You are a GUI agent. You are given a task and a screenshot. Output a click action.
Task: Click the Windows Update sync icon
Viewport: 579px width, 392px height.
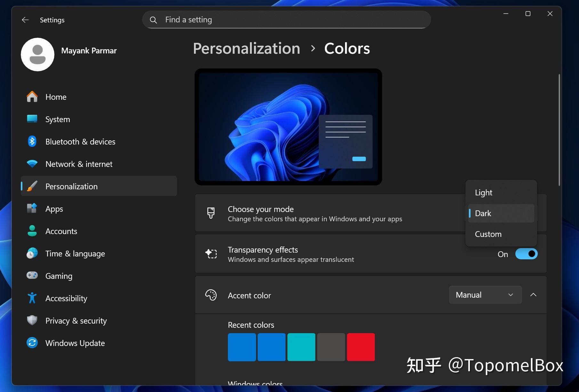[32, 343]
